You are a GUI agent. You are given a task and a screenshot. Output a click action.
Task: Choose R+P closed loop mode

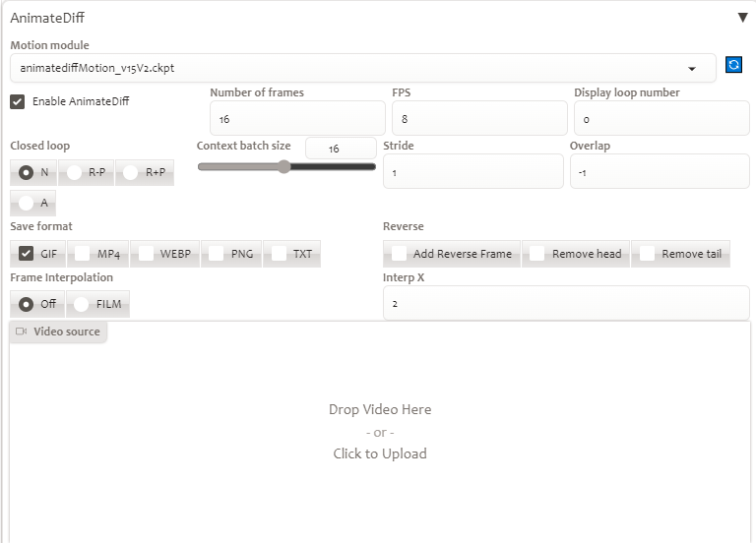pos(130,172)
